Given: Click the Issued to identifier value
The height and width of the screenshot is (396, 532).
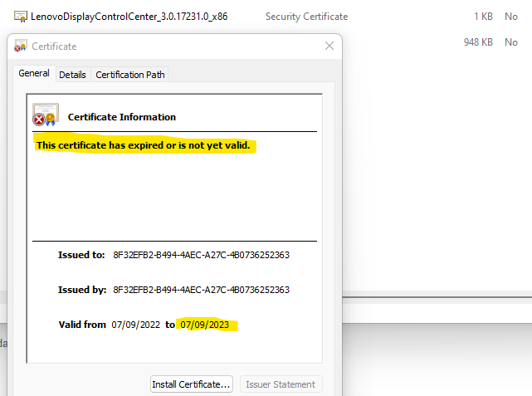Looking at the screenshot, I should (201, 255).
